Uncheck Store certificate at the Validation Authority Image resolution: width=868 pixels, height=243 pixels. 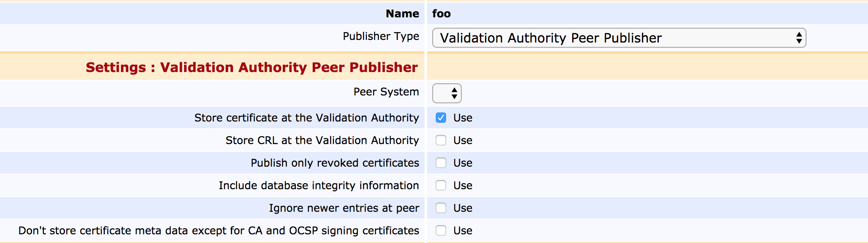coord(441,118)
